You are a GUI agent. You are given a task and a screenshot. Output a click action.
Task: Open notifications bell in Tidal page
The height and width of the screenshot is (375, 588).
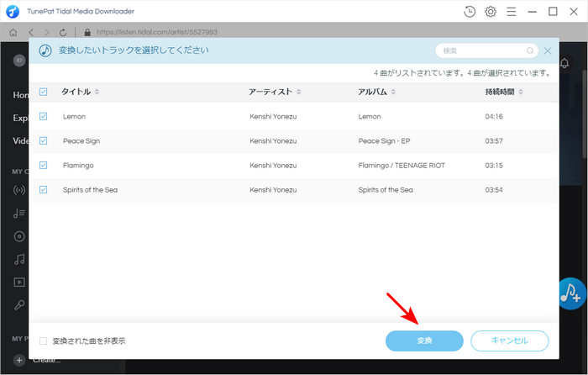tap(564, 63)
